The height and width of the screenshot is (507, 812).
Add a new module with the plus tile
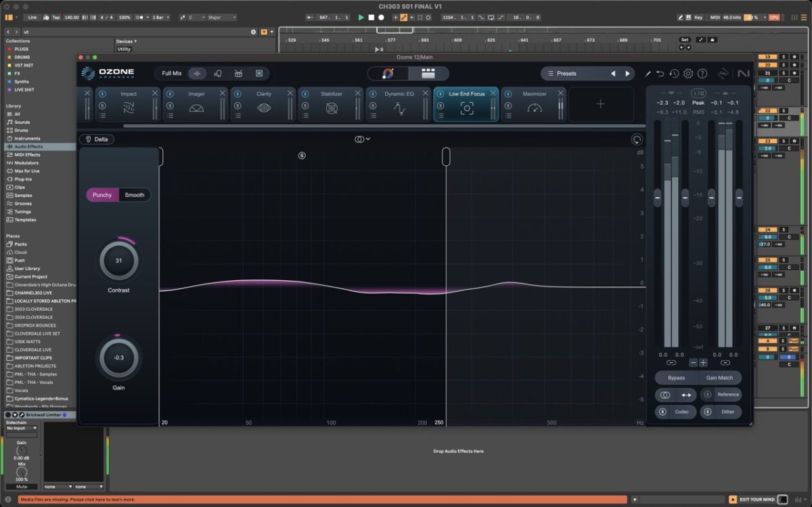(601, 103)
